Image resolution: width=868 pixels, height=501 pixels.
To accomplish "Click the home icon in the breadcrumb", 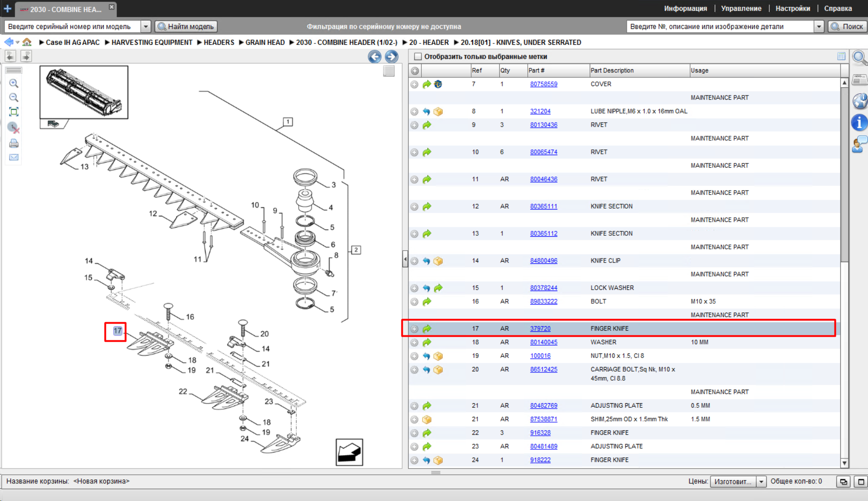I will (x=27, y=42).
